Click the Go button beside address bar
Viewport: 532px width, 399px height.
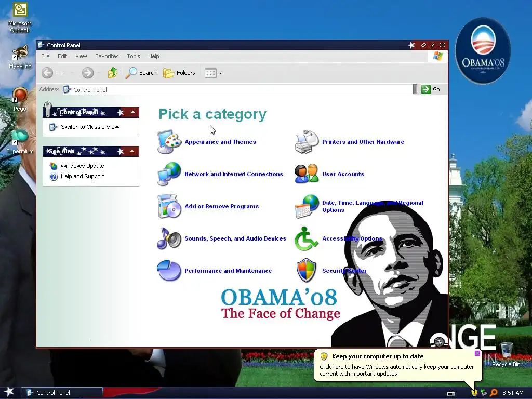[431, 89]
